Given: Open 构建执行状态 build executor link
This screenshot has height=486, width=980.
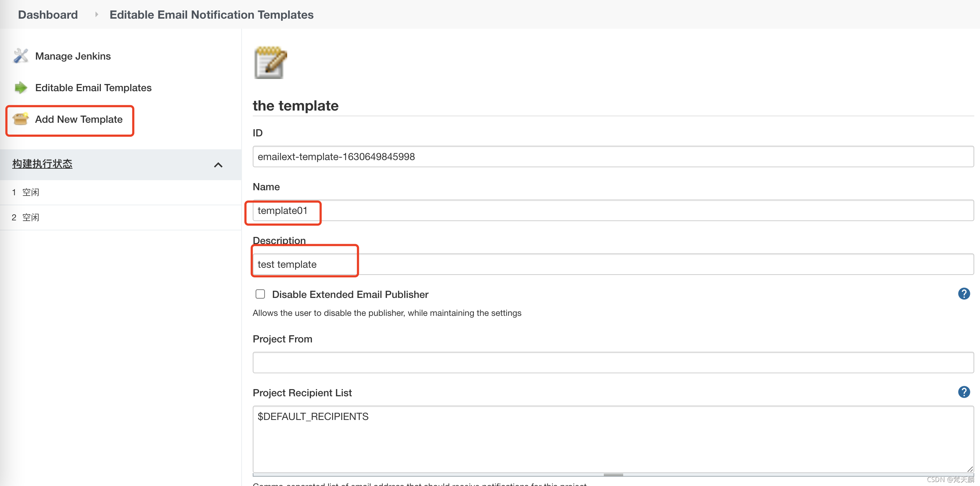Looking at the screenshot, I should pyautogui.click(x=42, y=164).
